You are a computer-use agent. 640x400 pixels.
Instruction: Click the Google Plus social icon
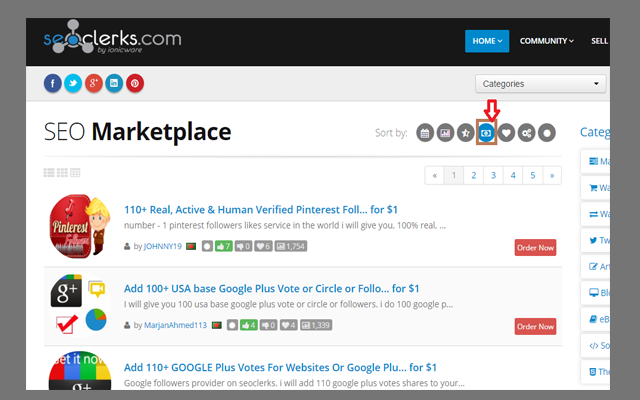click(x=94, y=83)
